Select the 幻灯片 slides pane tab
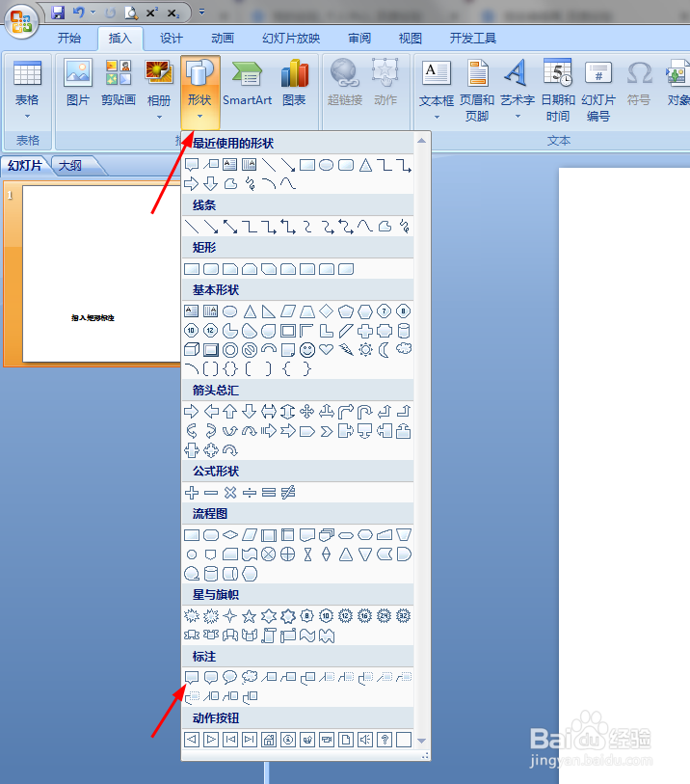This screenshot has height=784, width=690. 25,166
